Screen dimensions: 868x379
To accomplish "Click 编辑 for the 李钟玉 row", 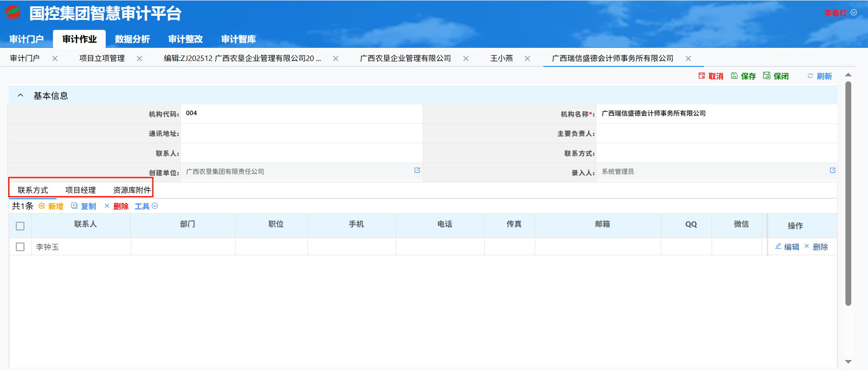I will click(787, 247).
